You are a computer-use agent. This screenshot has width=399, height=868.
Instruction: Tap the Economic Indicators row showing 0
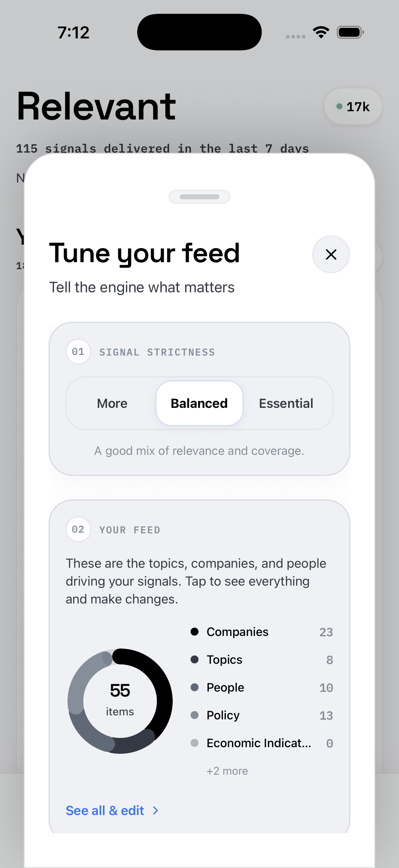pyautogui.click(x=259, y=743)
